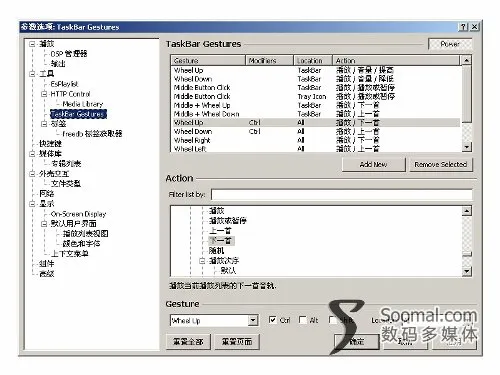Collapse the 默认用户界面 node

(x=44, y=224)
